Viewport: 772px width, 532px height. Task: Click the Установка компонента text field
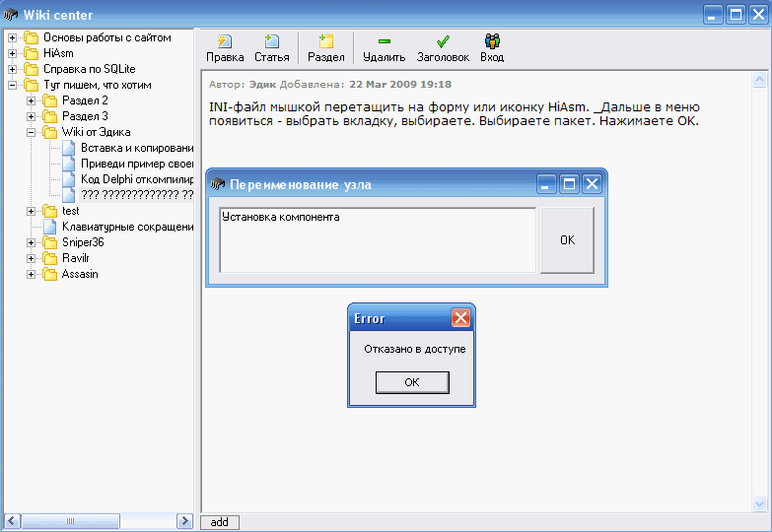(x=378, y=238)
